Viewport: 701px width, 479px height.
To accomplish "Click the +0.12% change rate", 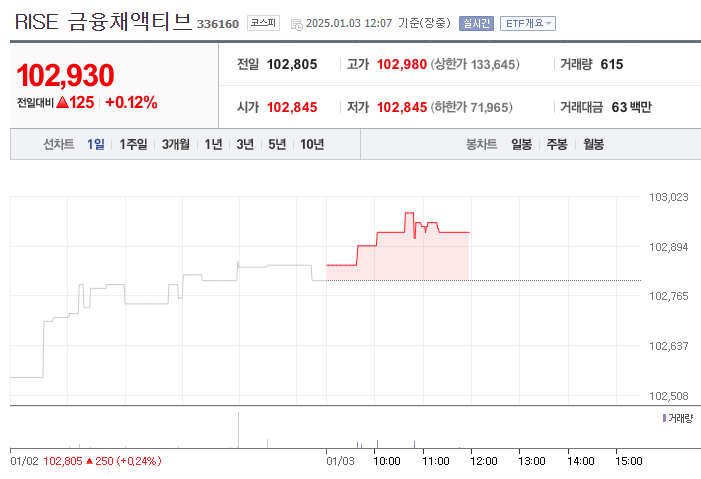I will [131, 102].
